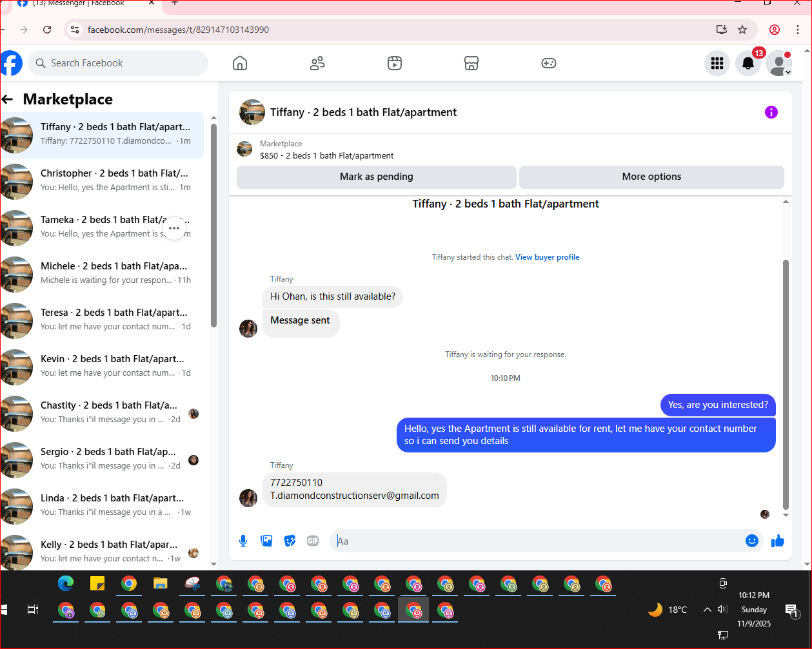Open the Linda conversation in the list
The width and height of the screenshot is (812, 649).
(x=102, y=507)
